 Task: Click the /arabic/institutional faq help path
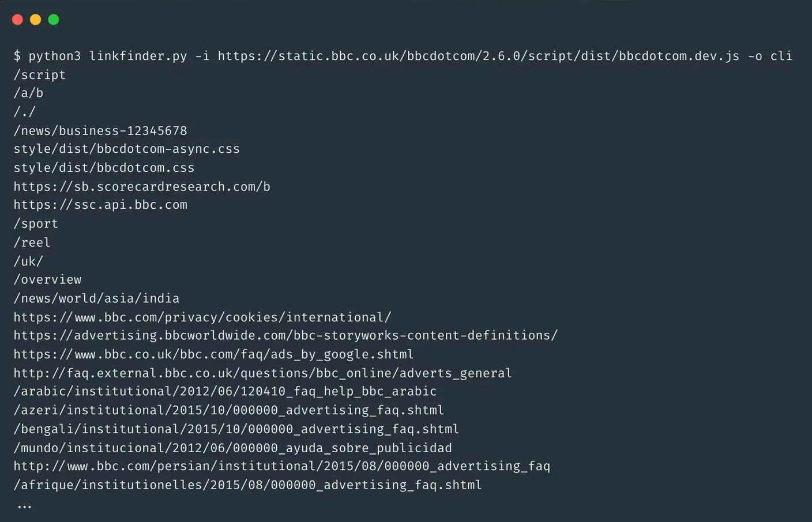(225, 391)
